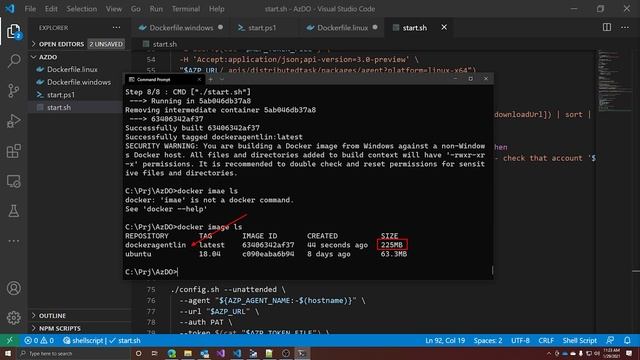Open start.ps1 in the file tree

(x=79, y=95)
